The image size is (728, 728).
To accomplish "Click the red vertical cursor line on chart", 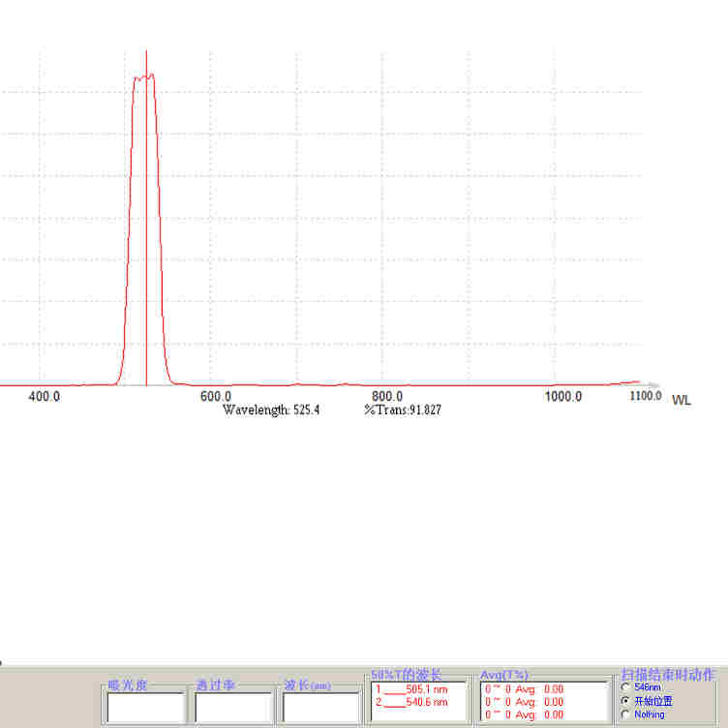I will [x=147, y=218].
